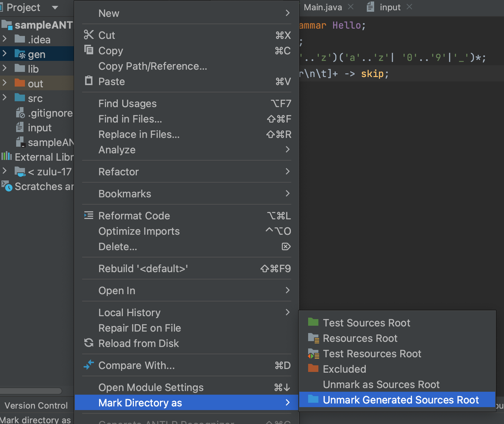Click the scissors Cut icon
This screenshot has height=424, width=504.
coord(88,35)
